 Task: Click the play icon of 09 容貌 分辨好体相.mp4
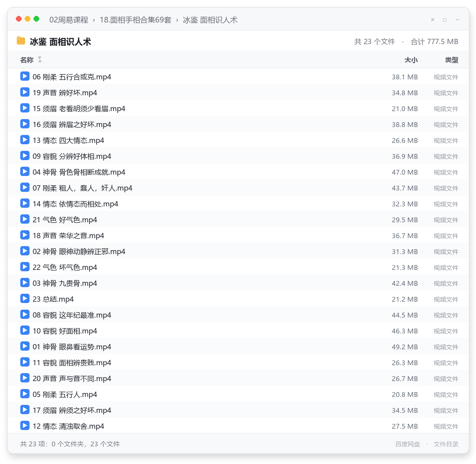(25, 156)
